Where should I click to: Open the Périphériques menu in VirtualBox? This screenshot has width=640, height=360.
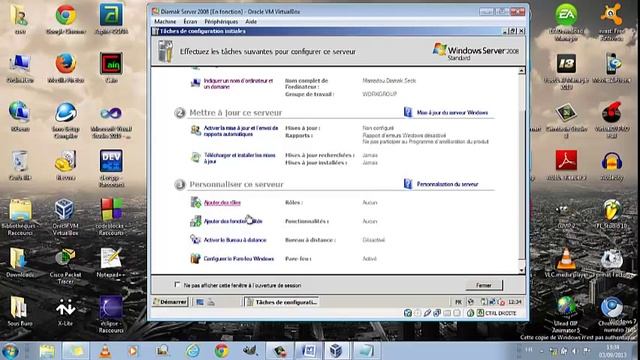221,21
